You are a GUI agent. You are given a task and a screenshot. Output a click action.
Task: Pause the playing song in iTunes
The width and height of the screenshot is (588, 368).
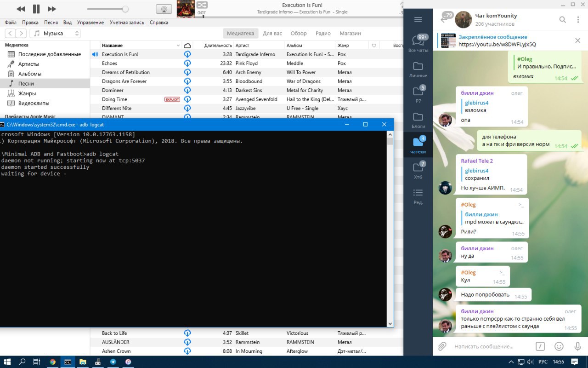coord(36,9)
